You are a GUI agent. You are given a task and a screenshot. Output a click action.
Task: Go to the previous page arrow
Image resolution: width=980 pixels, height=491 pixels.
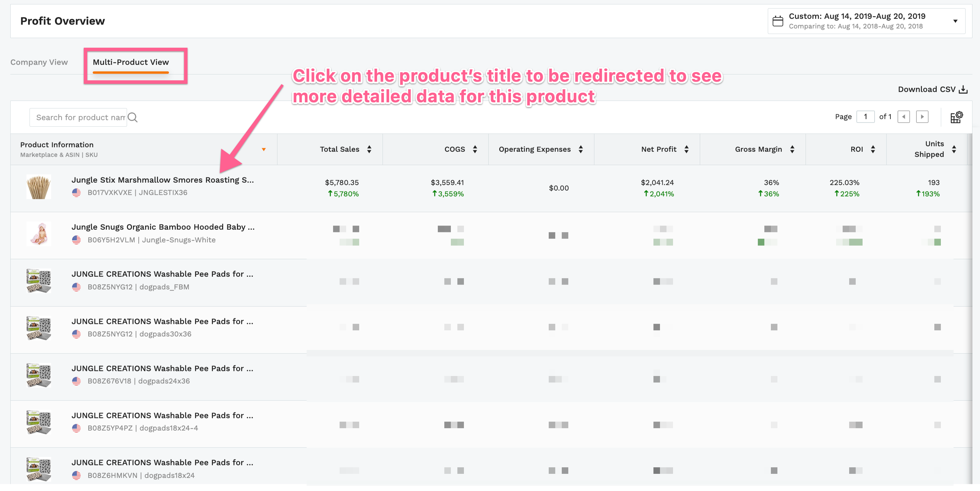click(903, 117)
